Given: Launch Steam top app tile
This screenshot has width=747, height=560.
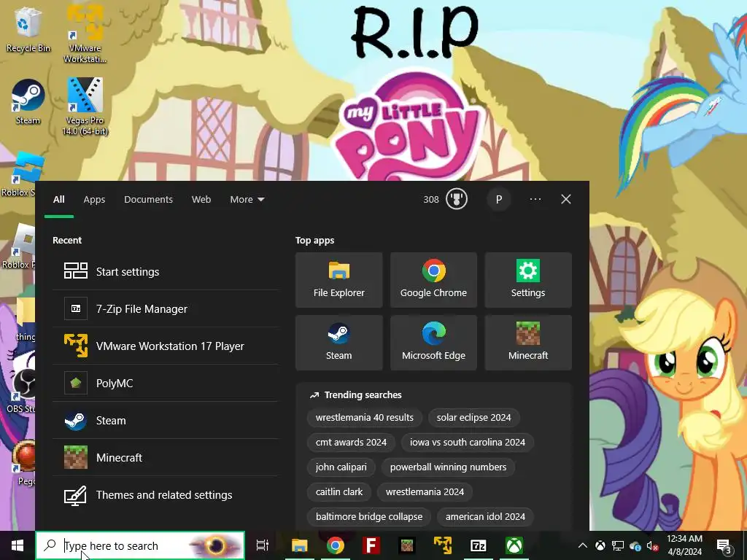Looking at the screenshot, I should (x=338, y=343).
